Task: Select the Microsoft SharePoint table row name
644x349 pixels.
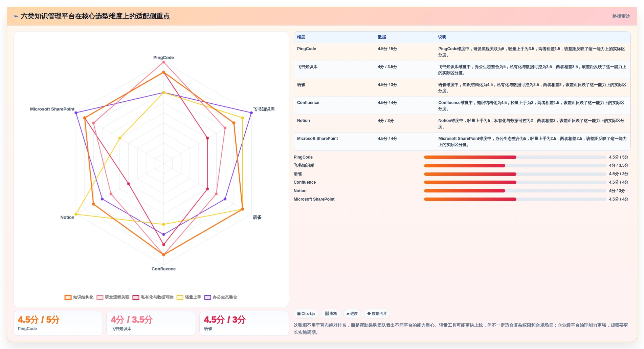Action: pyautogui.click(x=317, y=139)
